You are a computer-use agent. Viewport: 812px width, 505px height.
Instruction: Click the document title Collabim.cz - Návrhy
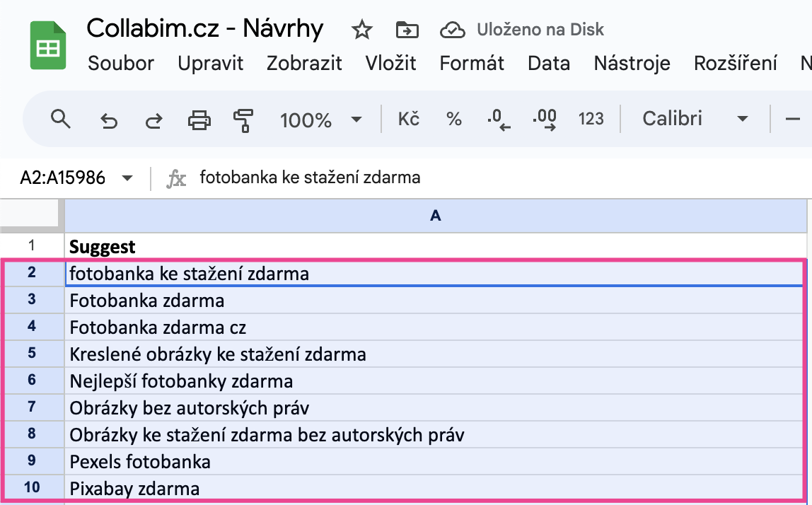(x=205, y=28)
